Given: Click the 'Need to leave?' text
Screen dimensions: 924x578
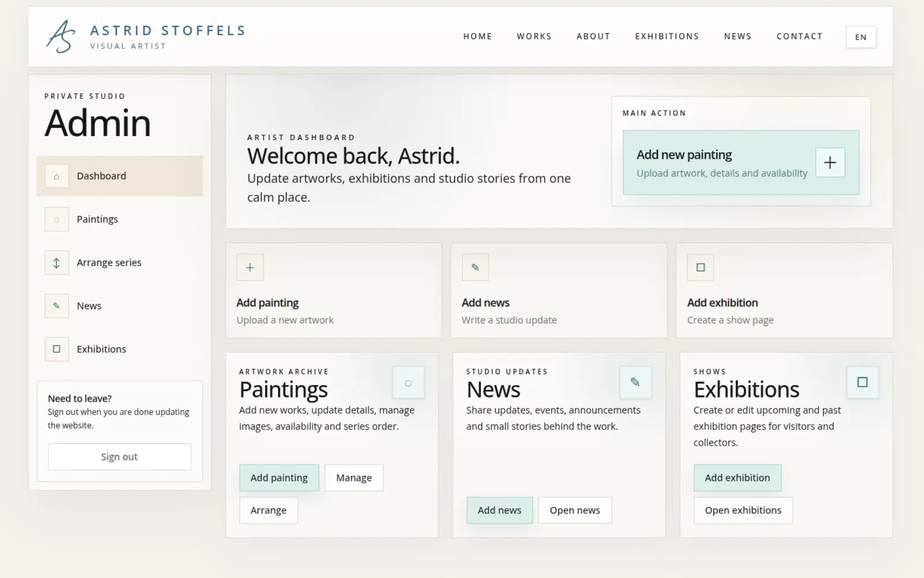Looking at the screenshot, I should tap(80, 399).
